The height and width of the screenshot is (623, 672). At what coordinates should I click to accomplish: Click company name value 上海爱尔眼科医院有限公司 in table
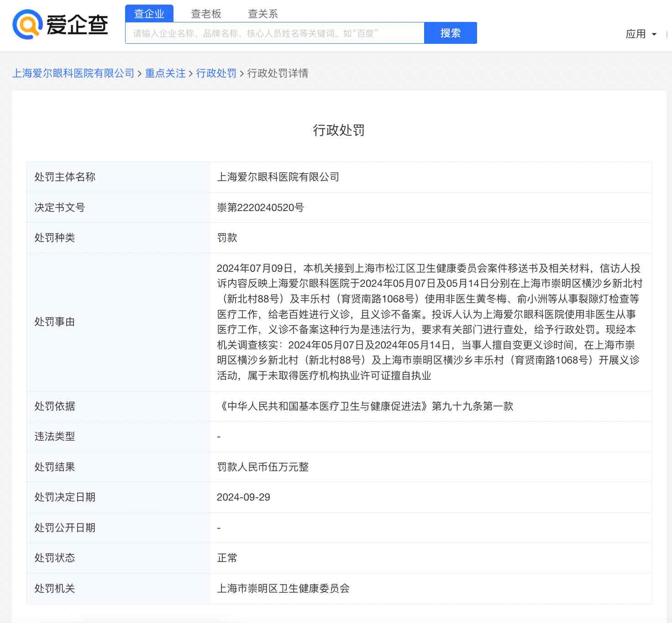278,177
